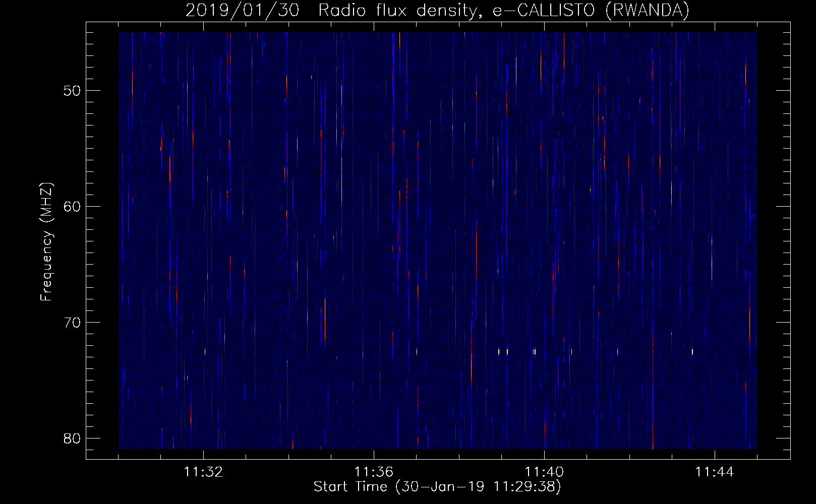Click the 80 frequency tick label
Viewport: 816px width, 504px height.
(72, 438)
